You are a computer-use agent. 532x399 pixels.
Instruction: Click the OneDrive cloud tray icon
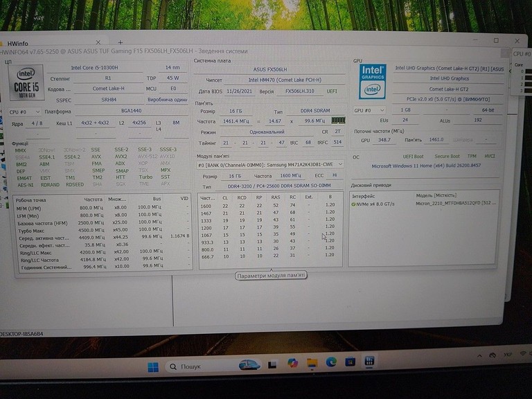(493, 355)
